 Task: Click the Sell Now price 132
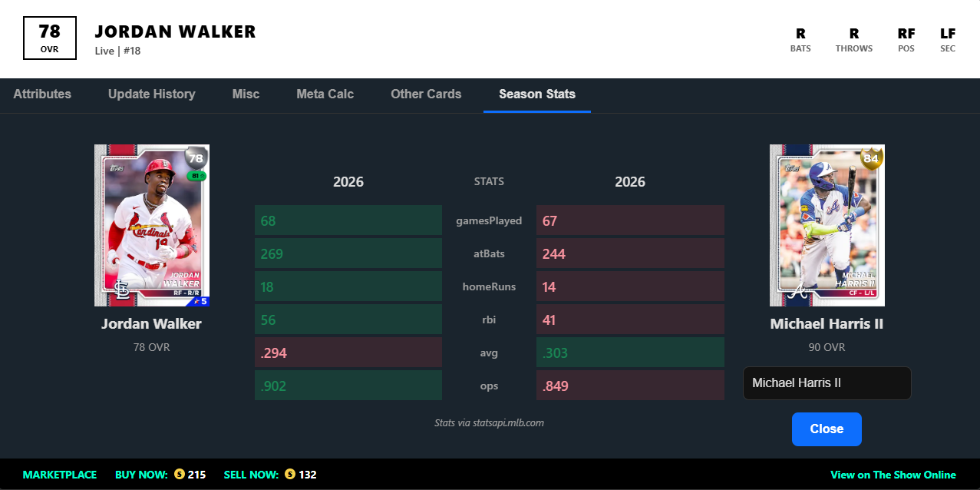click(x=308, y=475)
